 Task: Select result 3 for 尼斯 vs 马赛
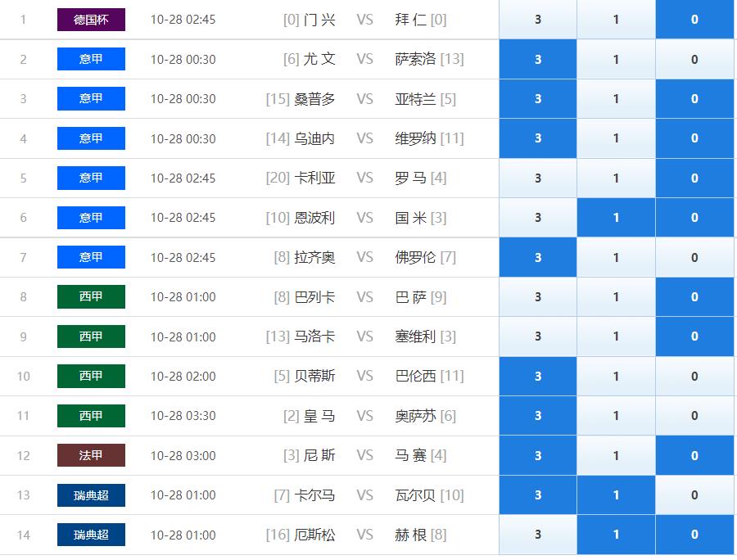[x=538, y=455]
